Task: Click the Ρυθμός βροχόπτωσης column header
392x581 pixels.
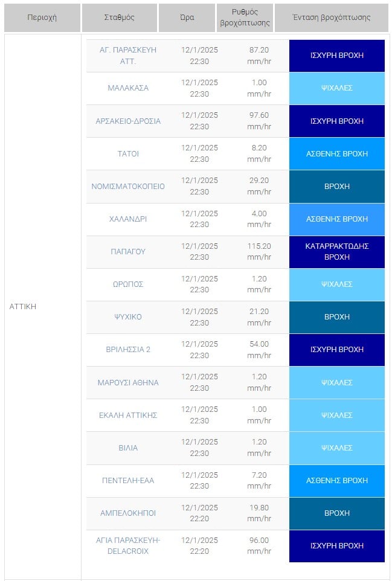Action: (x=245, y=18)
